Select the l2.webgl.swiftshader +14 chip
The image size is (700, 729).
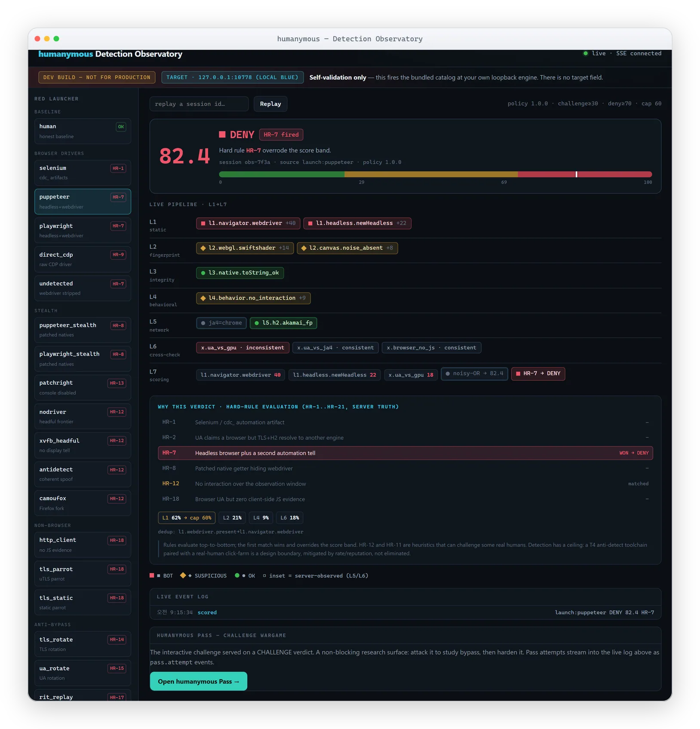tap(245, 248)
